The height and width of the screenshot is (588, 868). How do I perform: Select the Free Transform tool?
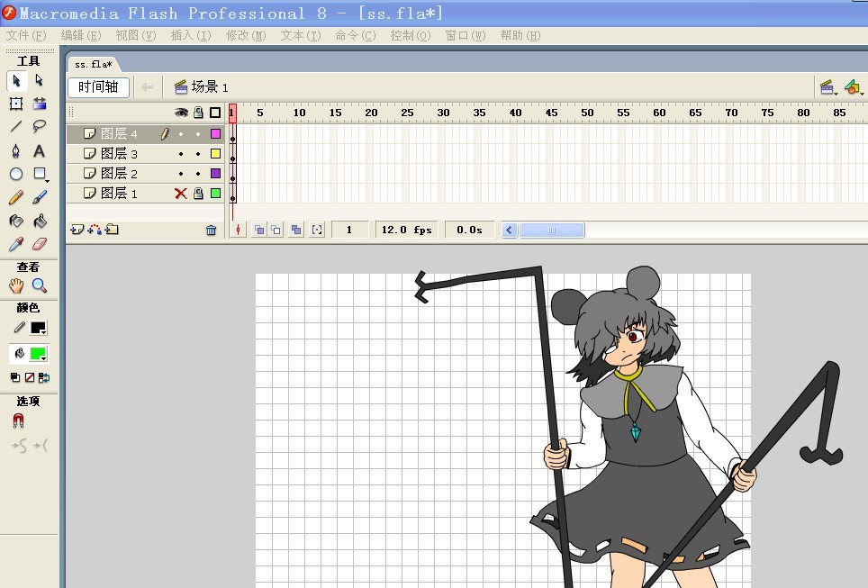pyautogui.click(x=16, y=104)
